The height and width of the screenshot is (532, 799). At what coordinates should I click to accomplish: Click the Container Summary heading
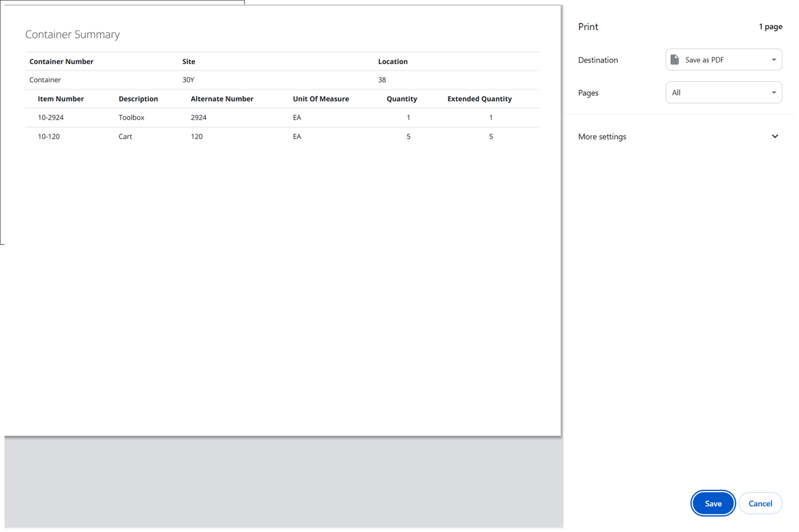[x=72, y=34]
